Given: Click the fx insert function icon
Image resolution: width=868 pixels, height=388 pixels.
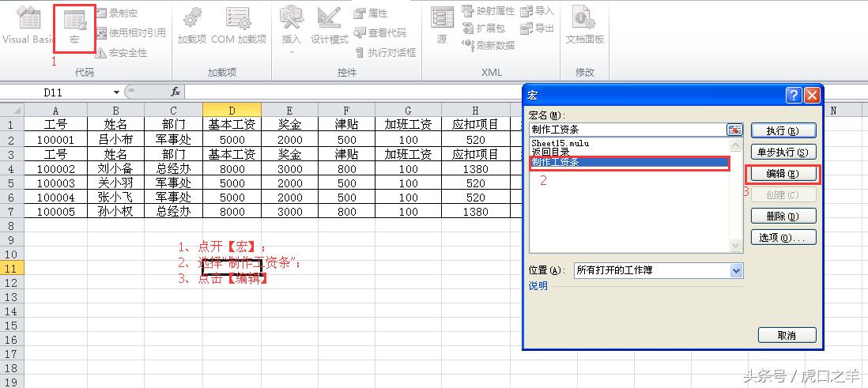Looking at the screenshot, I should click(x=175, y=92).
